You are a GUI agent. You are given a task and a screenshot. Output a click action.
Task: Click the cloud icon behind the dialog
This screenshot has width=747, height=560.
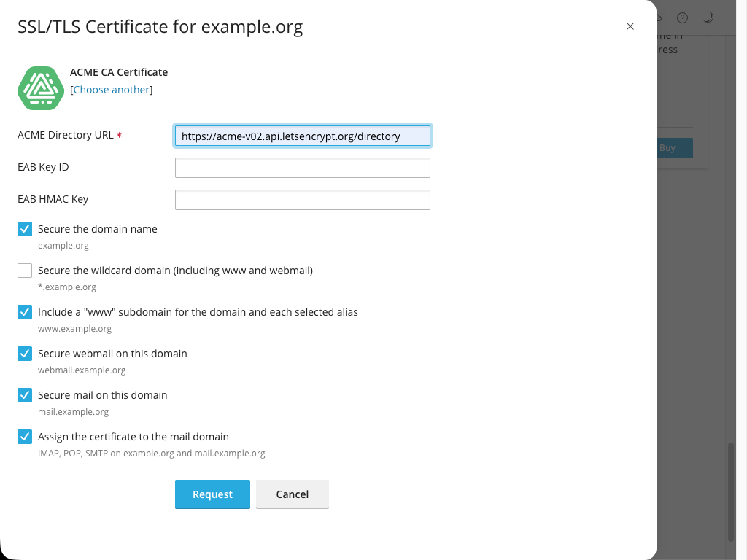(x=659, y=18)
